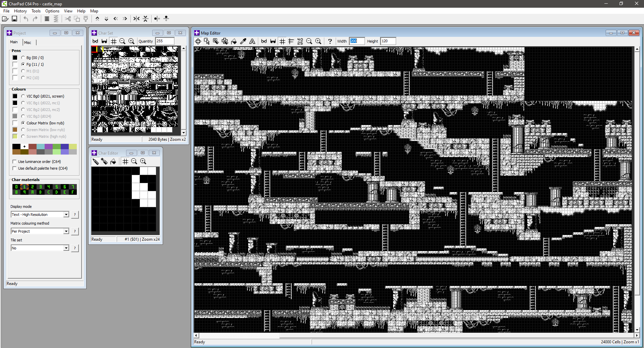Open the File menu
Screen dimensions: 644x348
(6, 11)
